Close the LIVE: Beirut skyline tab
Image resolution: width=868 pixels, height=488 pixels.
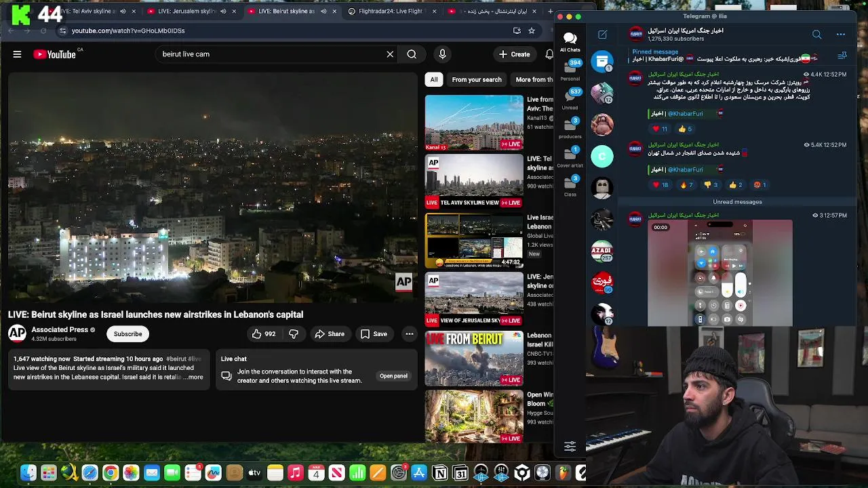click(334, 11)
